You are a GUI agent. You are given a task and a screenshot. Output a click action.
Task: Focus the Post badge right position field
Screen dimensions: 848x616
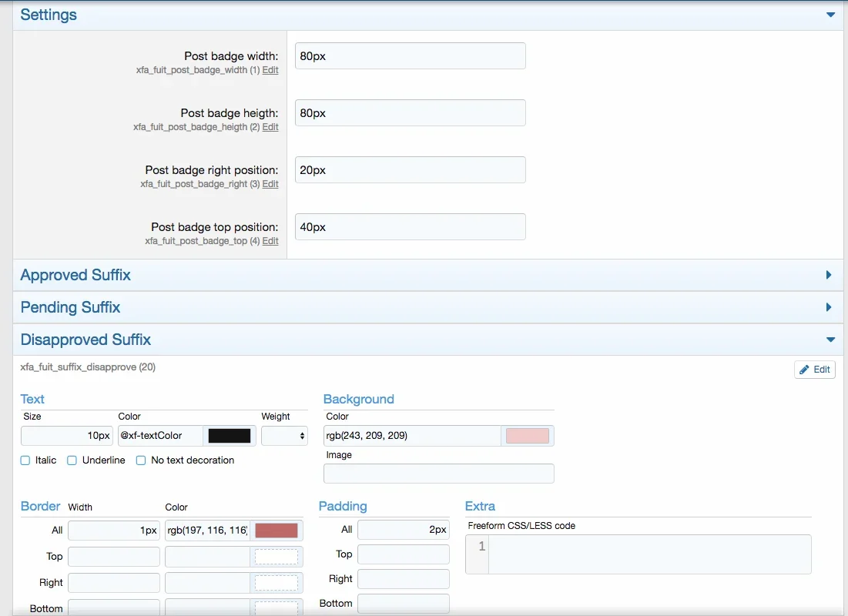[410, 170]
